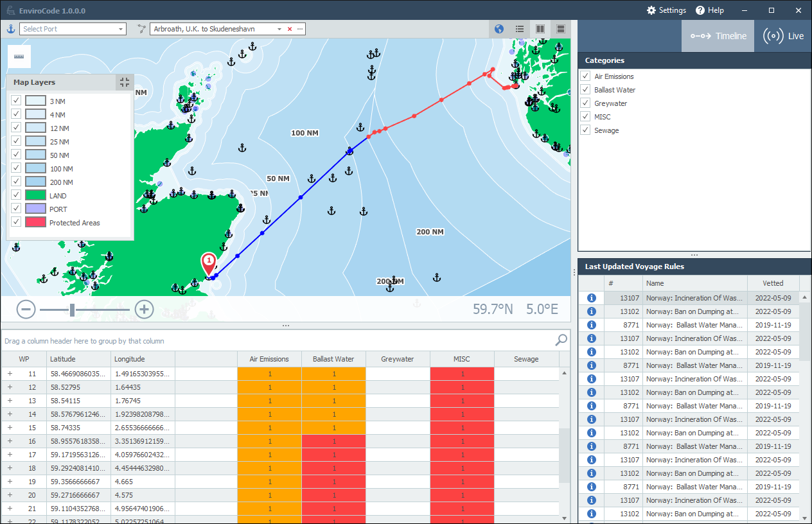Open Settings
Viewport: 812px width, 524px height.
pyautogui.click(x=666, y=10)
